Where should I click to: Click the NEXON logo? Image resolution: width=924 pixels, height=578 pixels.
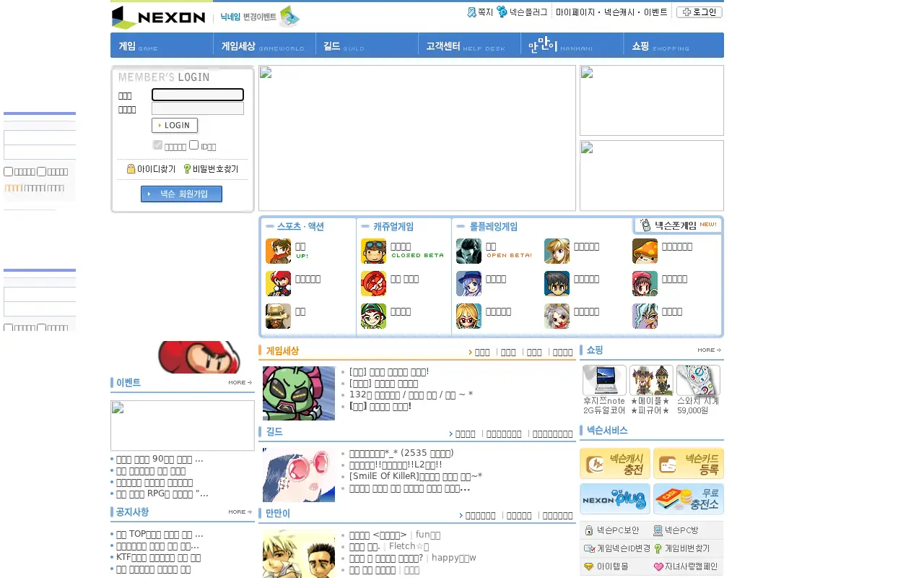coord(159,17)
